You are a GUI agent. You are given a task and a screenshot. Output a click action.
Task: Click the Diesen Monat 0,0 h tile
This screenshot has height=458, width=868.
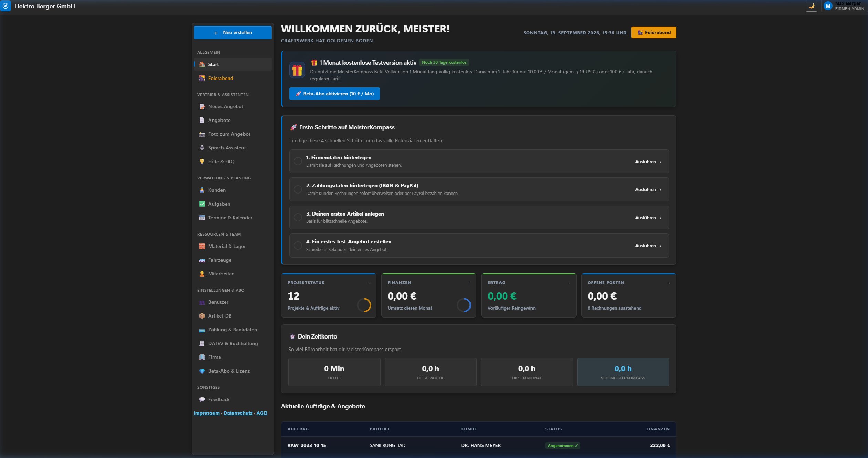(527, 372)
